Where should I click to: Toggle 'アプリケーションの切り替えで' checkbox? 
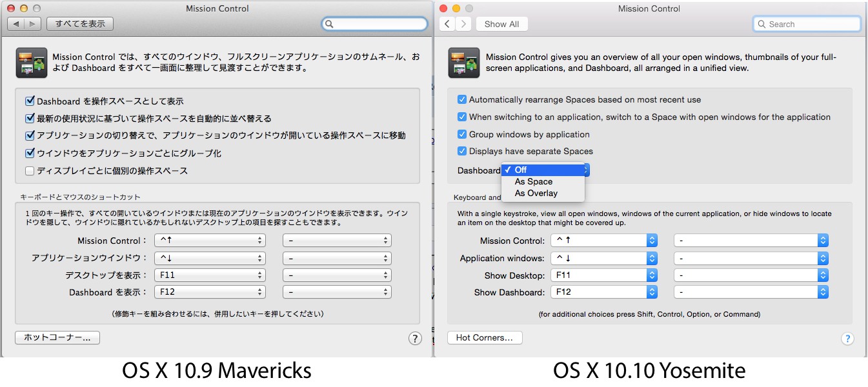[30, 136]
